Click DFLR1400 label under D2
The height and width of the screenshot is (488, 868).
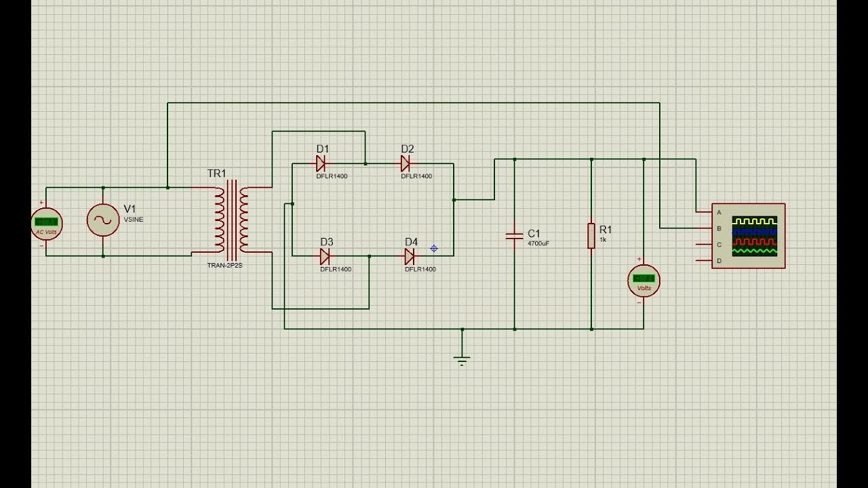[416, 176]
